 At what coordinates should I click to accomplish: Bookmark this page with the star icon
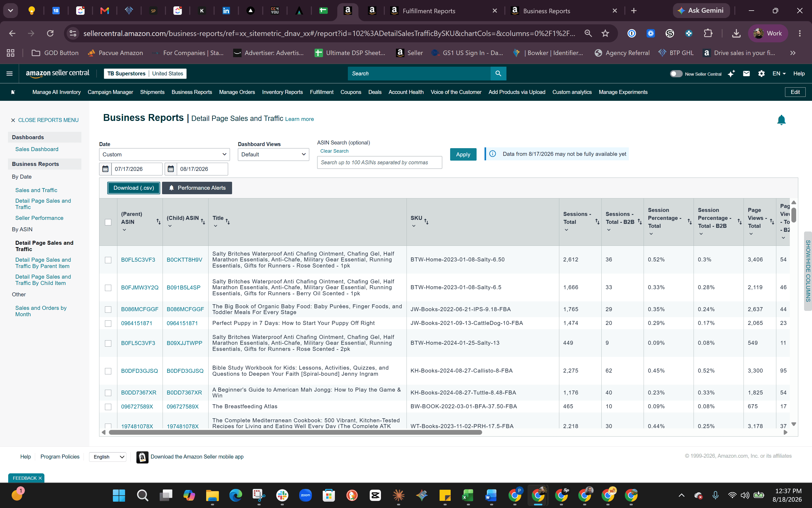point(605,33)
